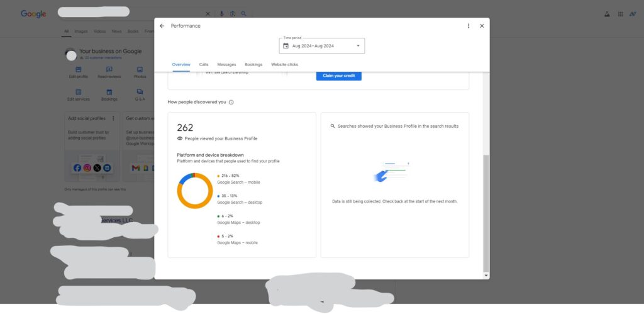Open Edit profile on business panel
The height and width of the screenshot is (314, 644).
[78, 73]
